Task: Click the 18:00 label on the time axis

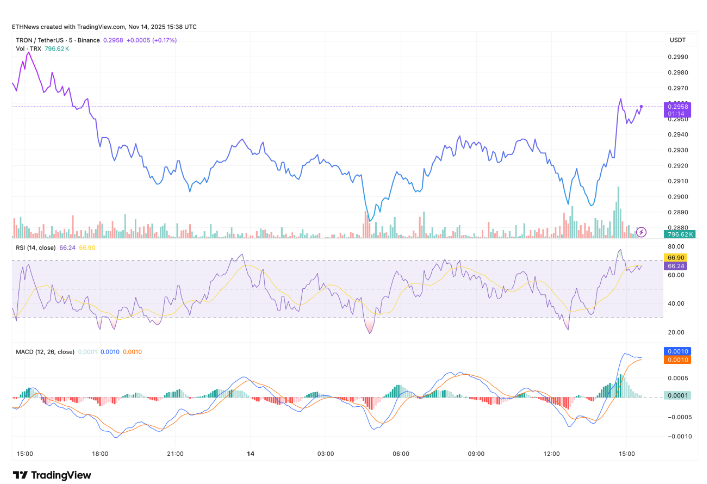Action: pyautogui.click(x=99, y=452)
